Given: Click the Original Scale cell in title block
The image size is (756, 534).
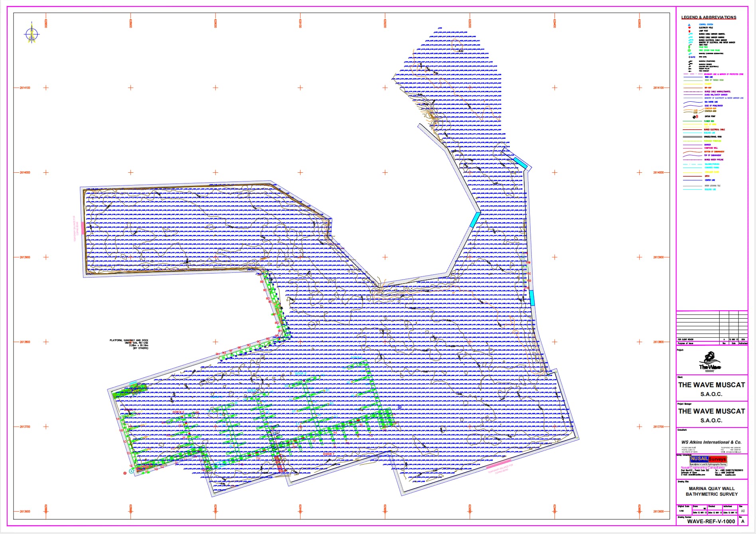Looking at the screenshot, I should pyautogui.click(x=684, y=510).
